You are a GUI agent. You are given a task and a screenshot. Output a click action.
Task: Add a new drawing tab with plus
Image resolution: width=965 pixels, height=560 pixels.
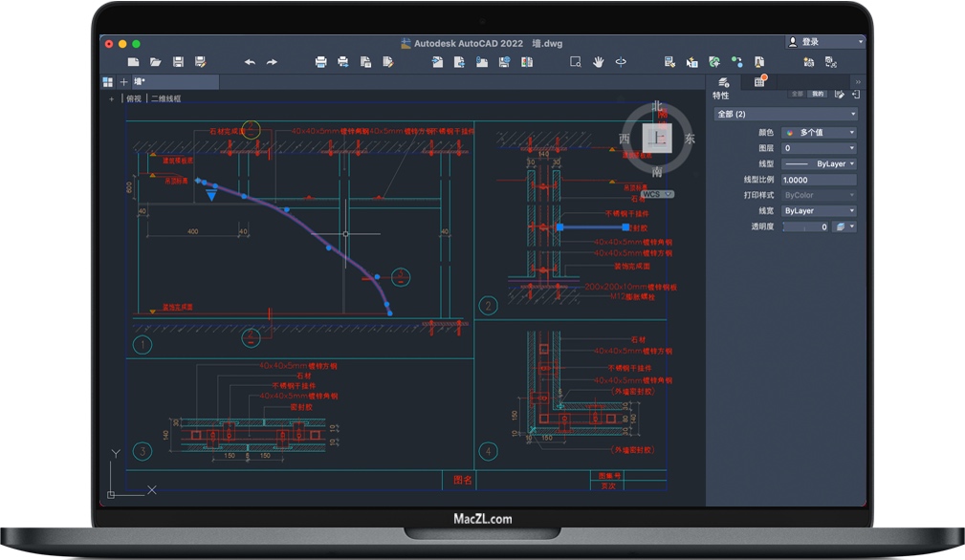click(123, 82)
